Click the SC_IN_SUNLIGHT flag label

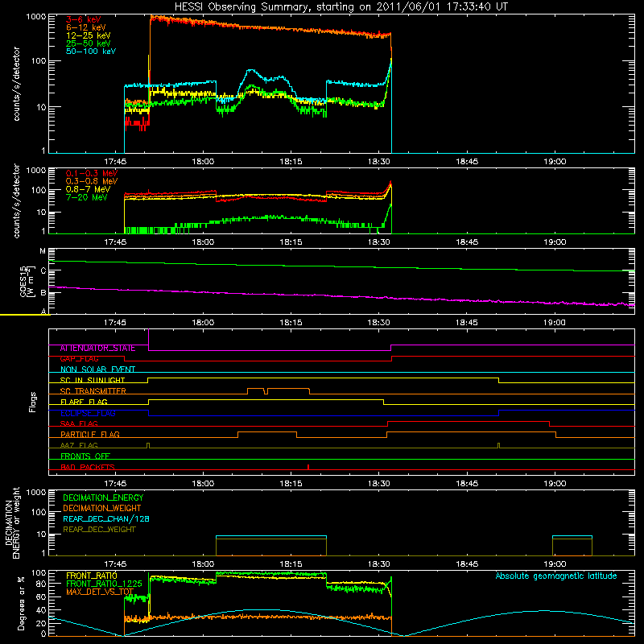click(x=93, y=380)
